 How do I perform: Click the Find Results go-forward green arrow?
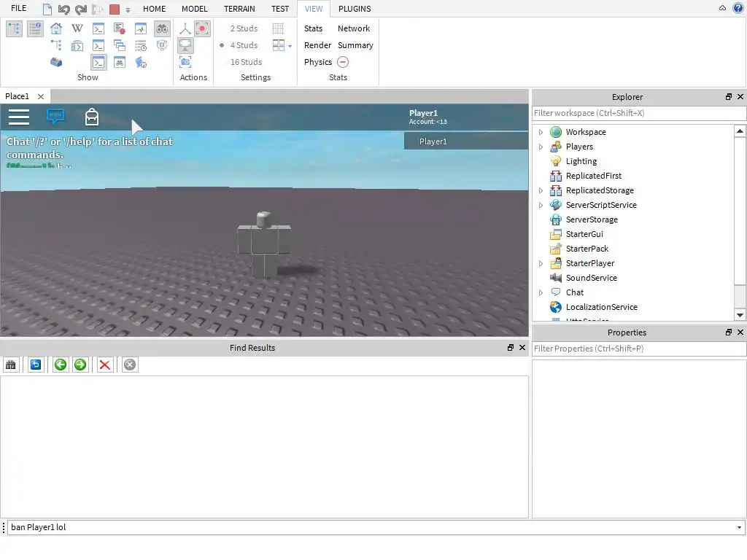[x=80, y=365]
